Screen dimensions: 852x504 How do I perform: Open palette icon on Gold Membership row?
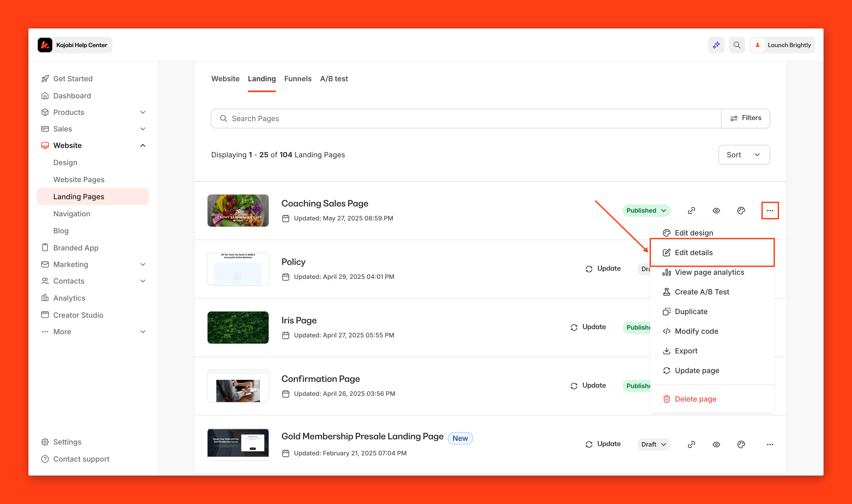pos(741,444)
